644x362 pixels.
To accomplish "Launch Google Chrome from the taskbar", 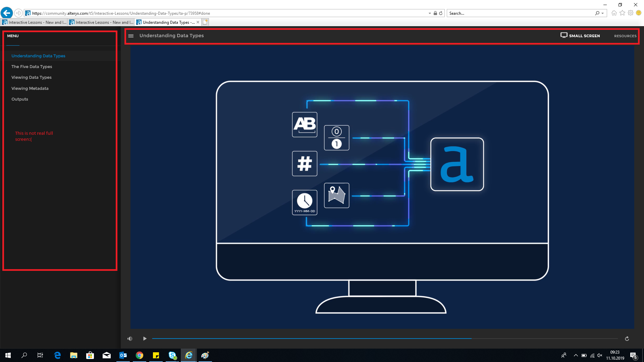I will pos(139,355).
